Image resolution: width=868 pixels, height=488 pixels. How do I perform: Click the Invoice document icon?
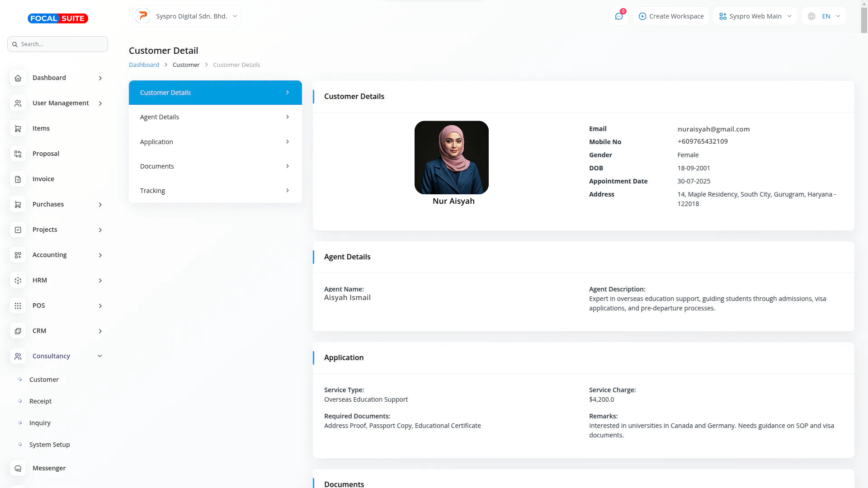tap(18, 179)
